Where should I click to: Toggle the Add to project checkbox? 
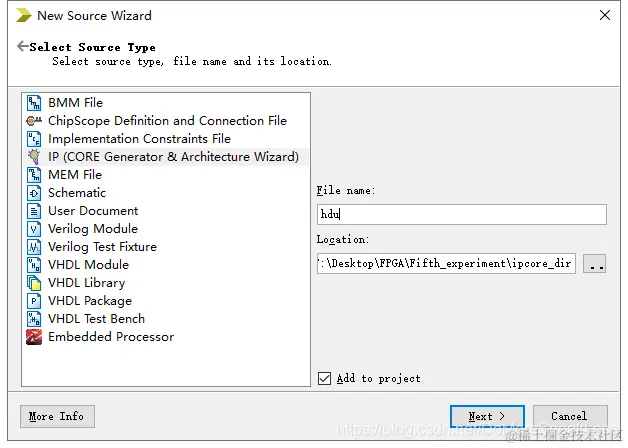pos(324,378)
